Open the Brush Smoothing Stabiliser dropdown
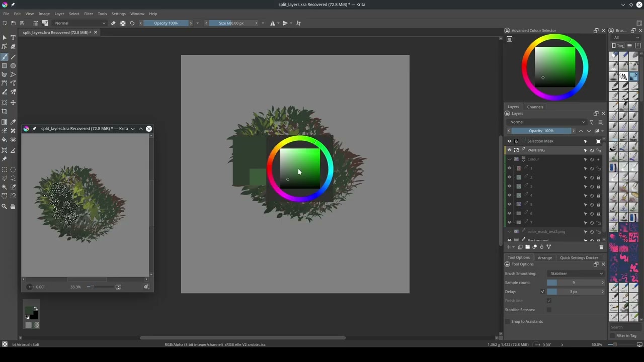This screenshot has height=362, width=644. tap(576, 274)
